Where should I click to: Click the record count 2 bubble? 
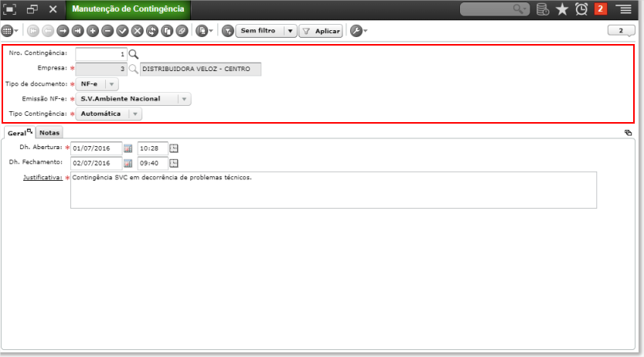pyautogui.click(x=621, y=31)
